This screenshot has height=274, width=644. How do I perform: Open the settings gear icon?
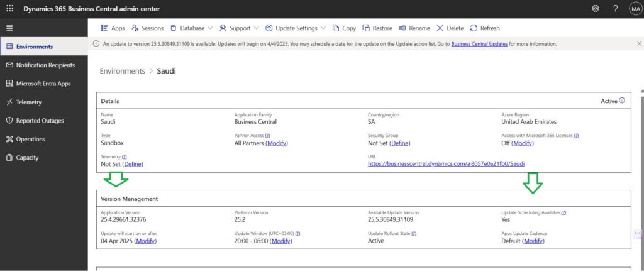tap(595, 9)
